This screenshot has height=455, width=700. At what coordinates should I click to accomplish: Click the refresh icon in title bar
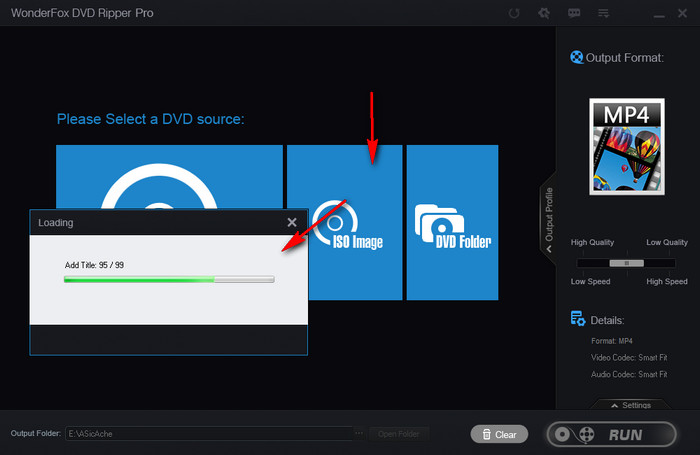pos(515,14)
